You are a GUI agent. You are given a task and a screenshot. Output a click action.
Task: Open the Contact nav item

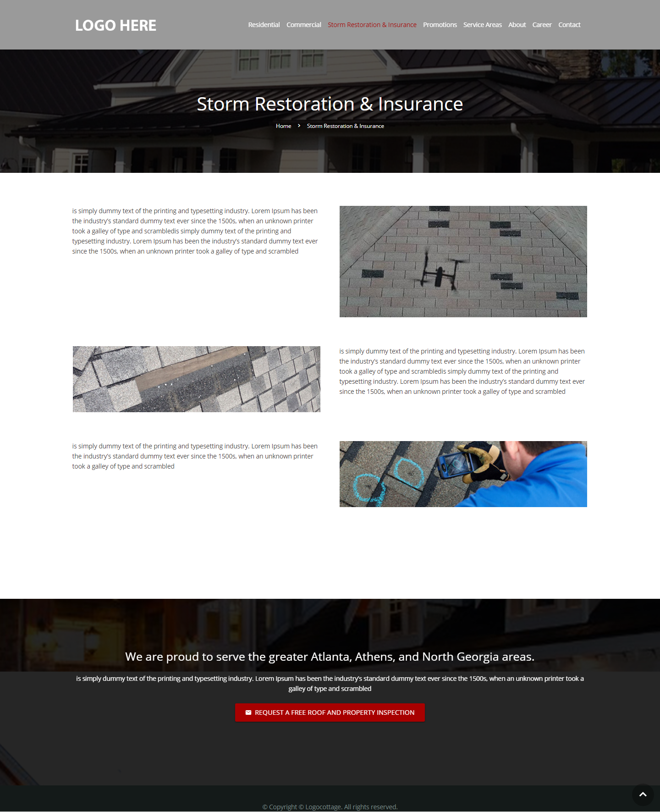pos(569,25)
